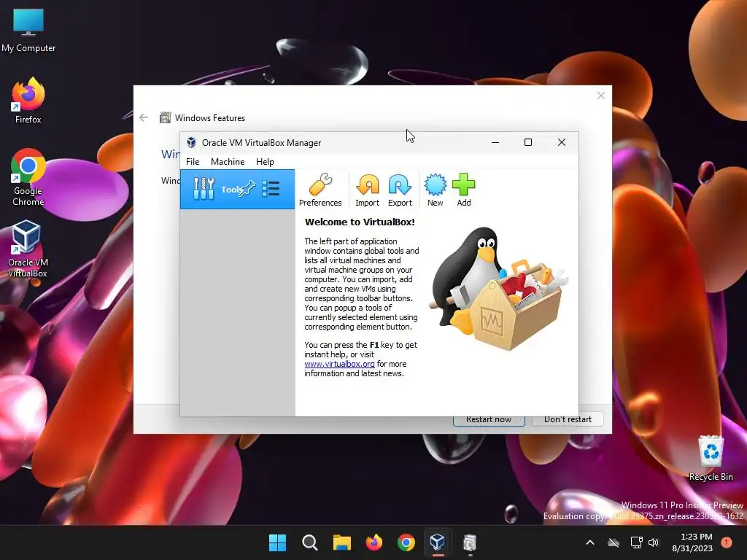Screen dimensions: 747x560
Task: Click the Welcome to VirtualBox! heading
Action: [360, 222]
